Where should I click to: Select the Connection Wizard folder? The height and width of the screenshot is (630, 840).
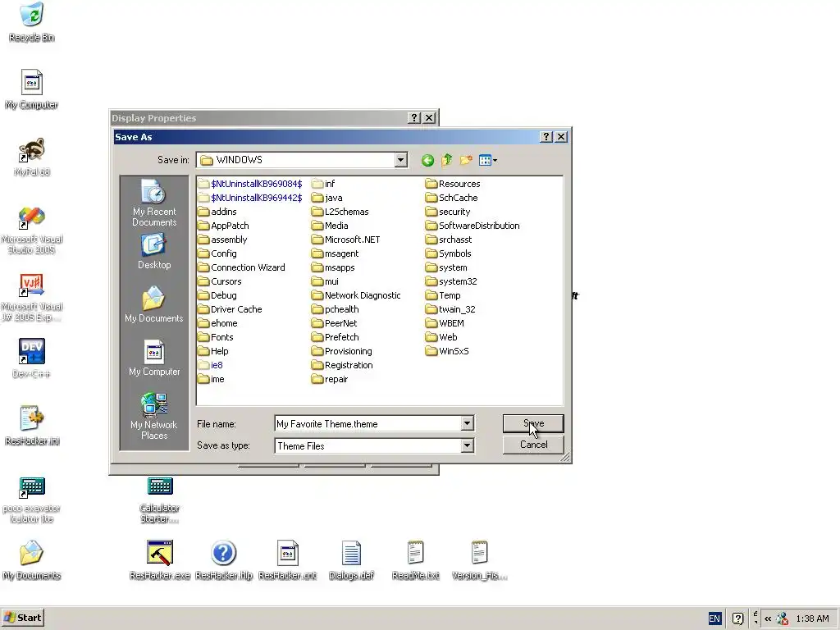coord(241,267)
